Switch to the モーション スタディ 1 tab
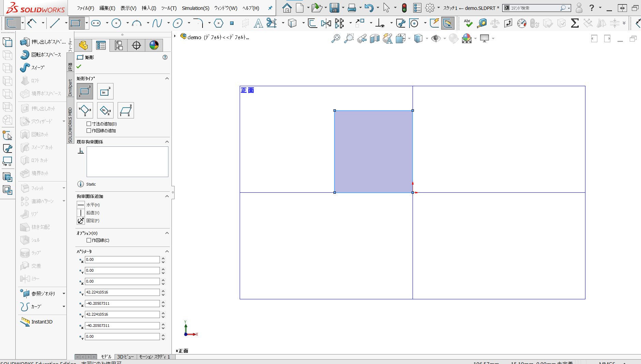 (155, 357)
